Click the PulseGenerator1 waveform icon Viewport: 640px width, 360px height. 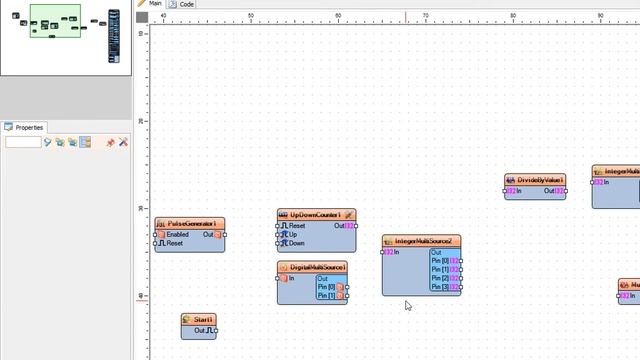[x=161, y=224]
